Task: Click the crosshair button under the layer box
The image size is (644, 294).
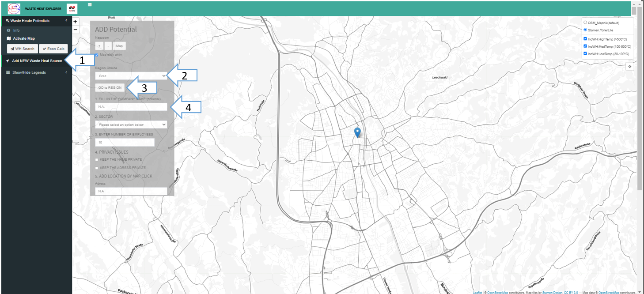Action: tap(630, 66)
